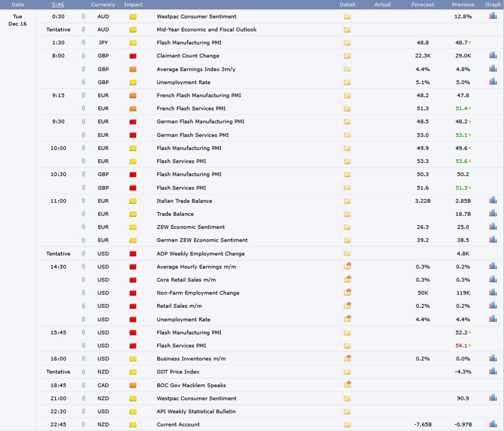Screen dimensions: 504x431
Task: Click the Currency column header
Action: pos(103,5)
